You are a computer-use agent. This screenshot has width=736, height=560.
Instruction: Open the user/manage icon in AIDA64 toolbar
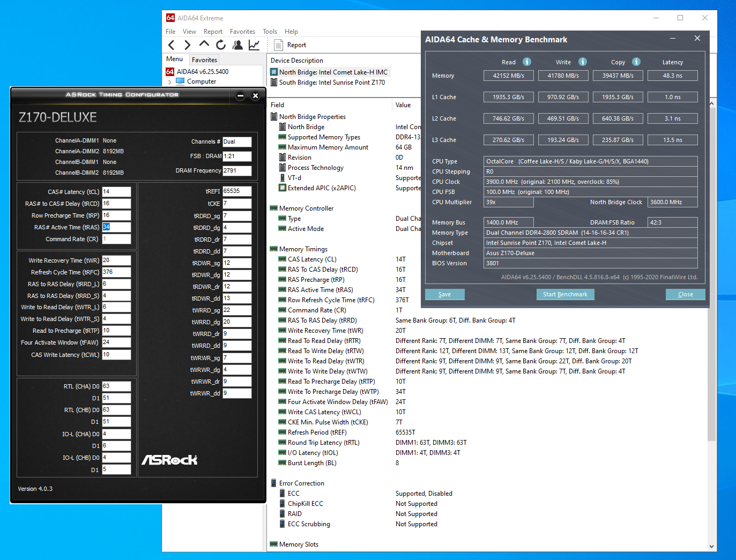[237, 45]
